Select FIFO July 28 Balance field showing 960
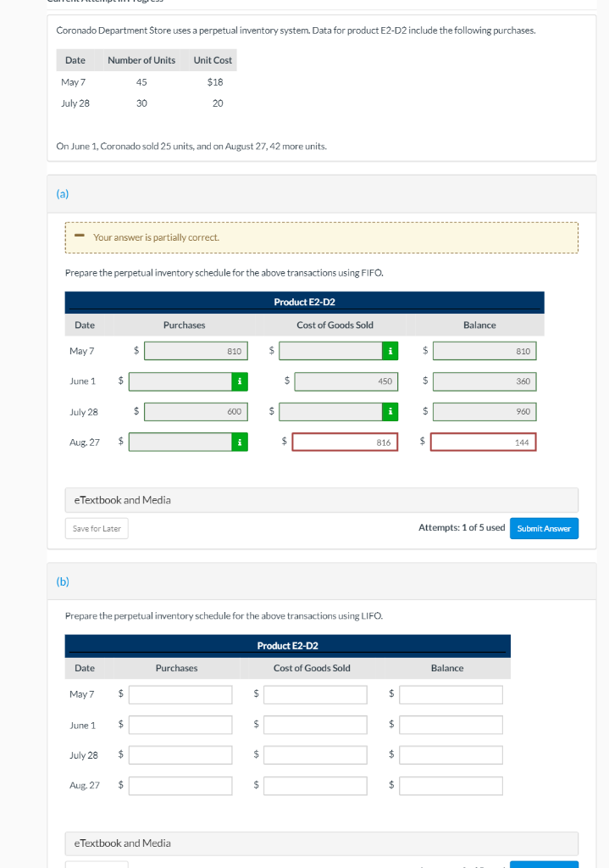 [484, 411]
